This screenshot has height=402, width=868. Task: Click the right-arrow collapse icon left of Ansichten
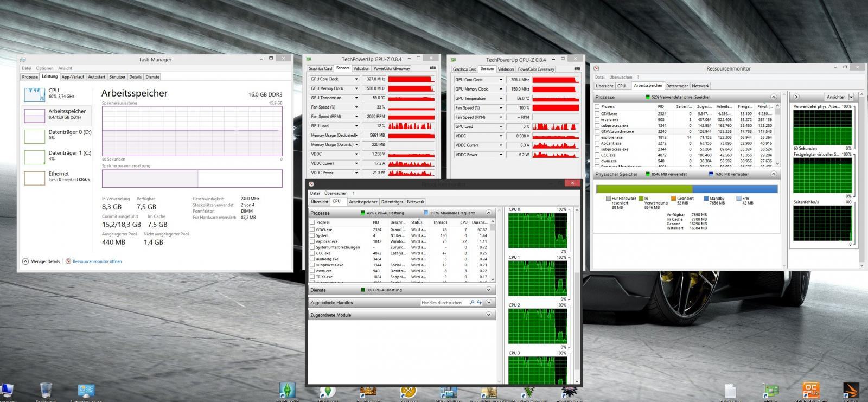click(x=796, y=97)
